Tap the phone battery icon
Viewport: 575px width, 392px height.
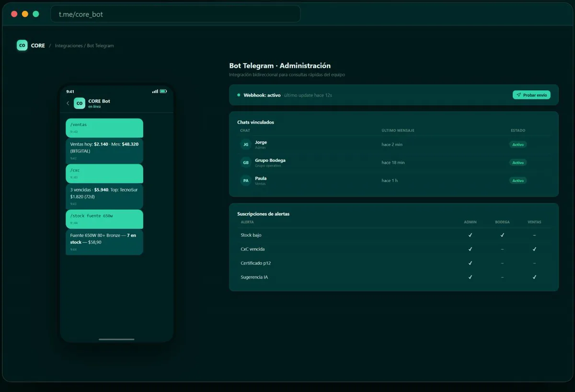coord(163,91)
